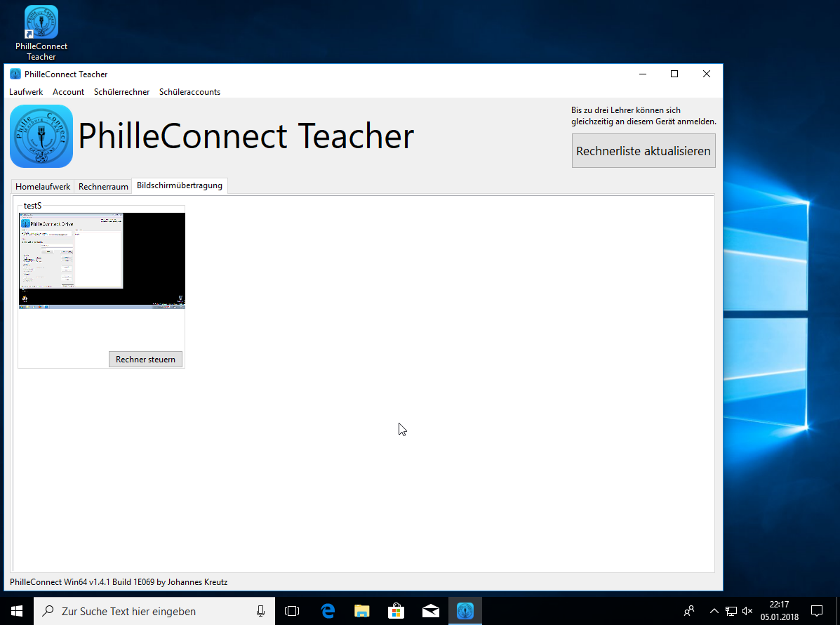Open Microsoft Edge from the taskbar
The height and width of the screenshot is (625, 840).
click(x=327, y=611)
